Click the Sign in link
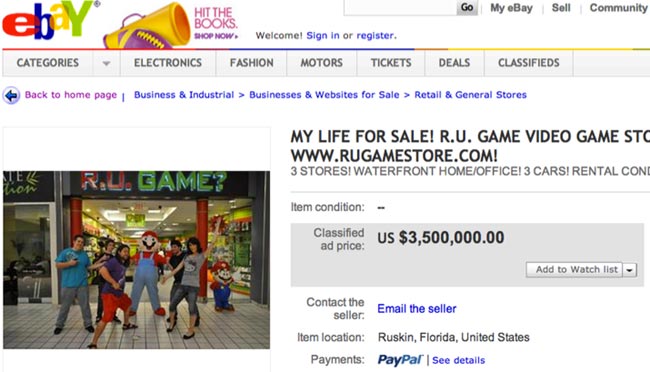 [x=323, y=36]
